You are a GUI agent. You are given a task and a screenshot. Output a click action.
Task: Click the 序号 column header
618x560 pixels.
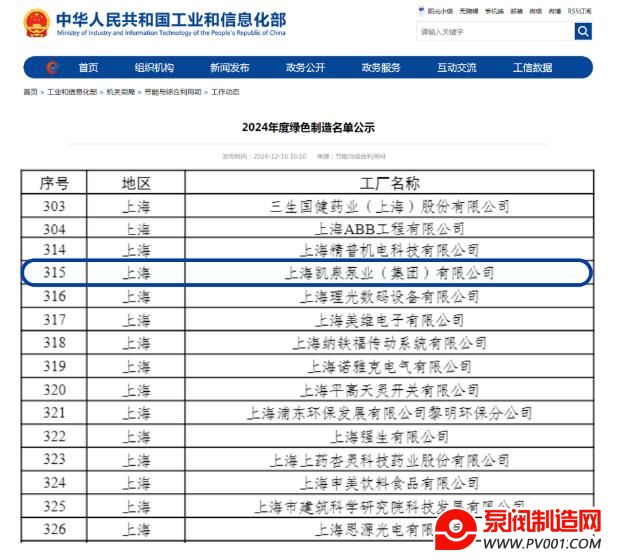click(x=54, y=183)
